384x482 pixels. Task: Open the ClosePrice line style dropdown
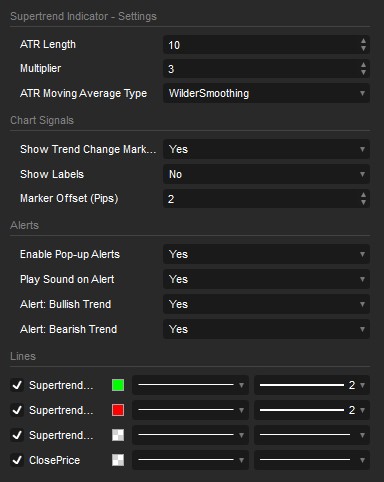[190, 460]
